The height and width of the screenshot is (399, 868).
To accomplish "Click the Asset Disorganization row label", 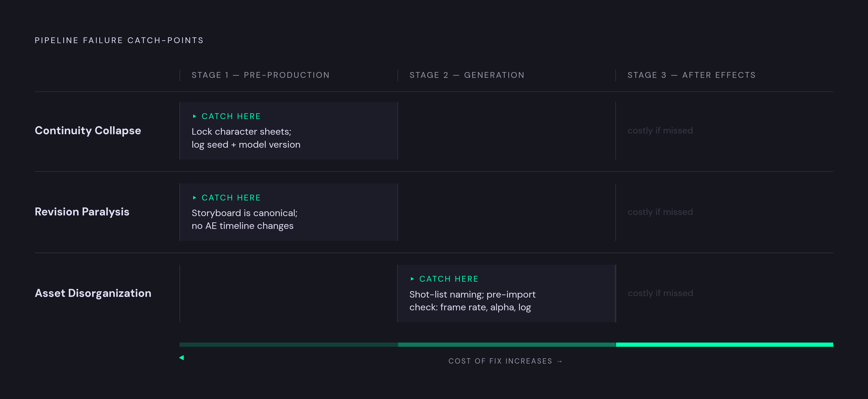I will (x=93, y=293).
